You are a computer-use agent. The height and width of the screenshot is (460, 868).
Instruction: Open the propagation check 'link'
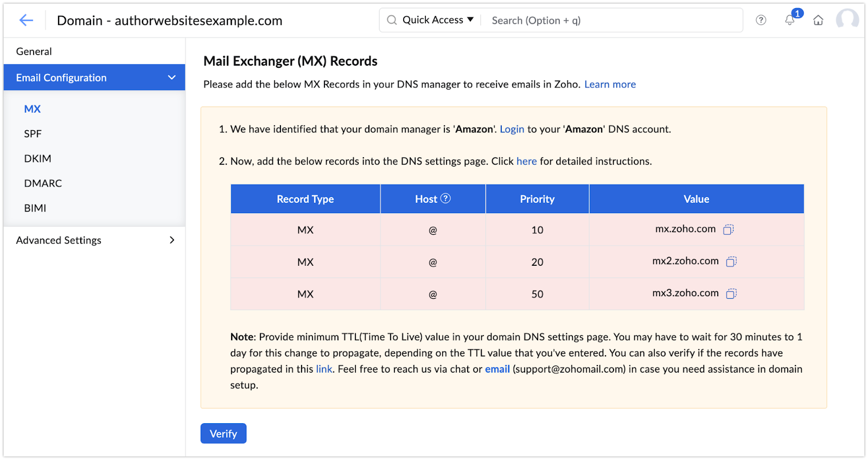pyautogui.click(x=324, y=369)
